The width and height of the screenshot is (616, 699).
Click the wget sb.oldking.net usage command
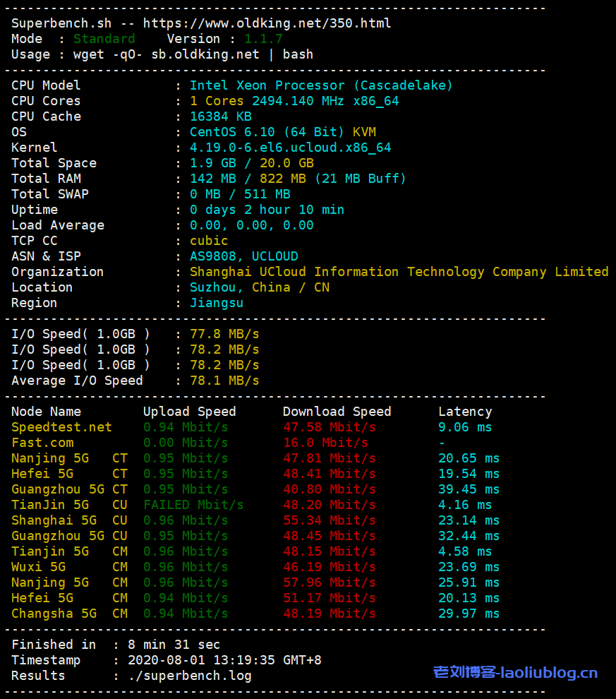(x=193, y=54)
